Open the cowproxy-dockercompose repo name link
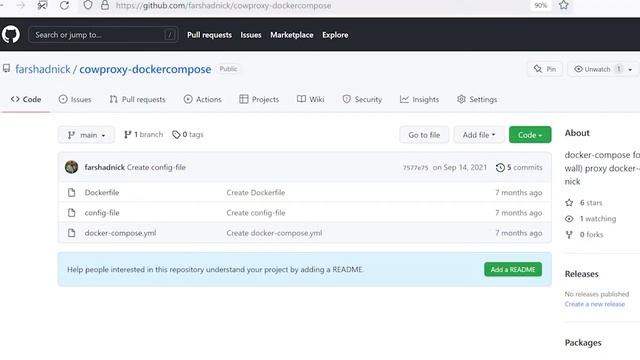Viewport: 640px width, 360px height. pyautogui.click(x=145, y=69)
